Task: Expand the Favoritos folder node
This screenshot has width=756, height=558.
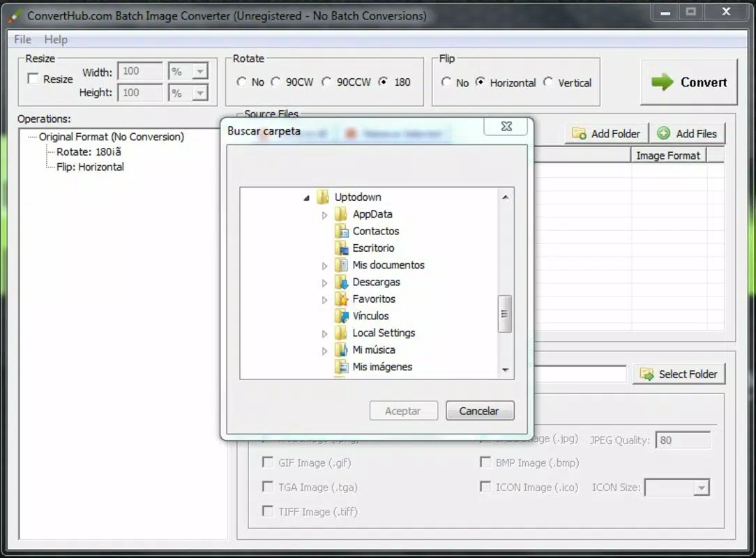Action: [x=324, y=300]
